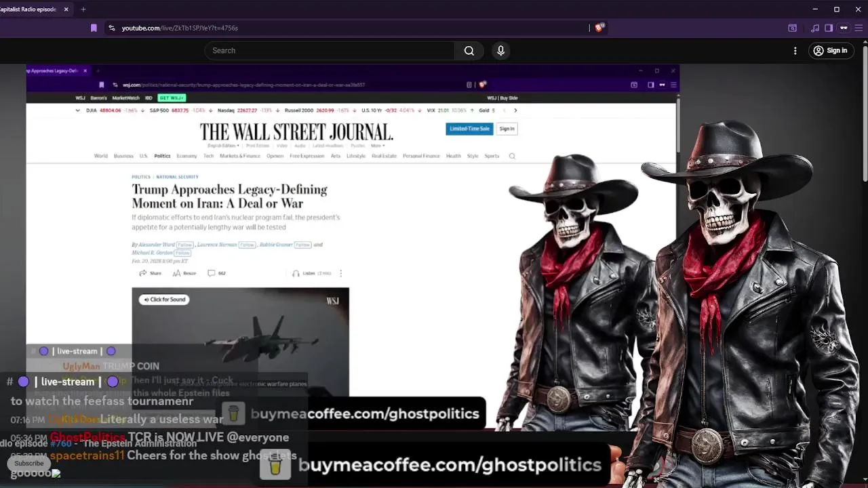Click the WSJ search magnifier icon
Screen dimensions: 868x488
(512, 156)
